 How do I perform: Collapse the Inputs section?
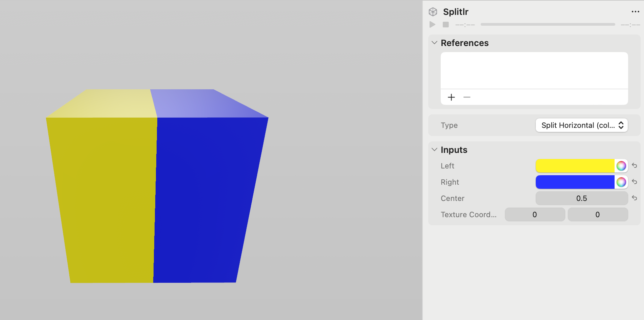434,150
